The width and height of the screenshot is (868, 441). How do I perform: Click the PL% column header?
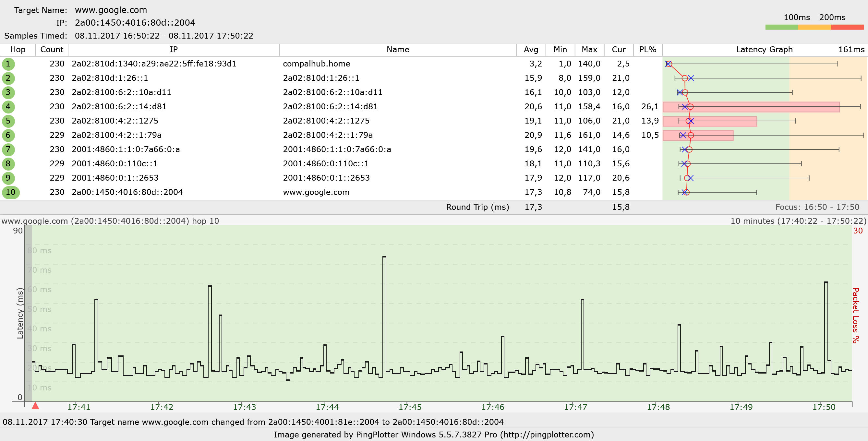pyautogui.click(x=647, y=50)
